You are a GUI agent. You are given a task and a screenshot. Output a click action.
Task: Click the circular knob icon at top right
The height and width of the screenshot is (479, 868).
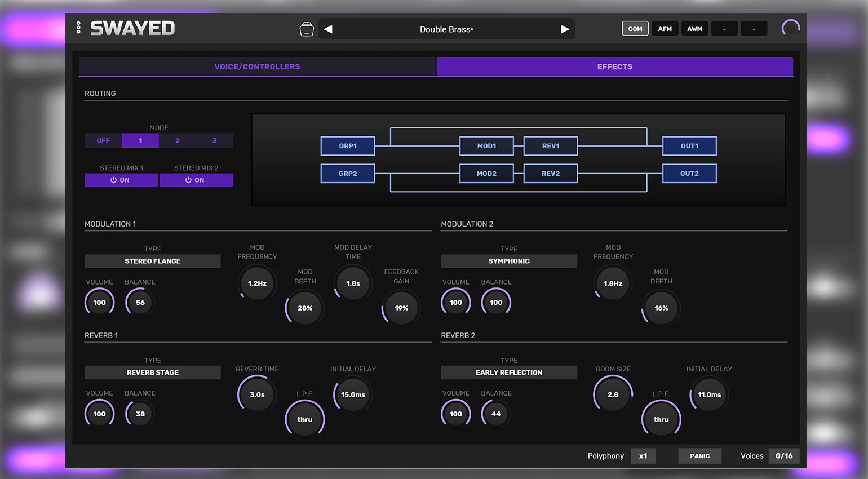pyautogui.click(x=790, y=28)
